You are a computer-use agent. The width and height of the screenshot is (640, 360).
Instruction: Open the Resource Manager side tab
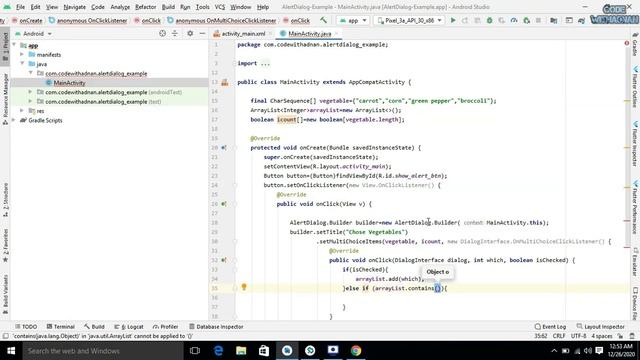pos(5,98)
